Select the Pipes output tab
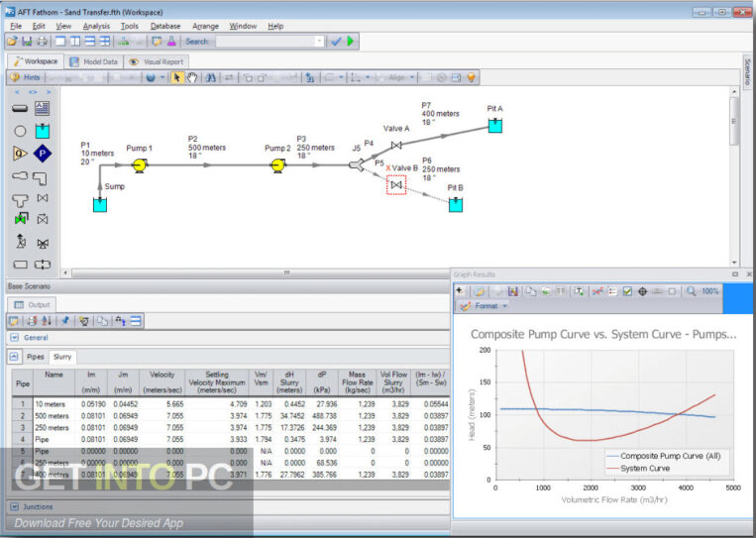This screenshot has height=538, width=756. (36, 357)
